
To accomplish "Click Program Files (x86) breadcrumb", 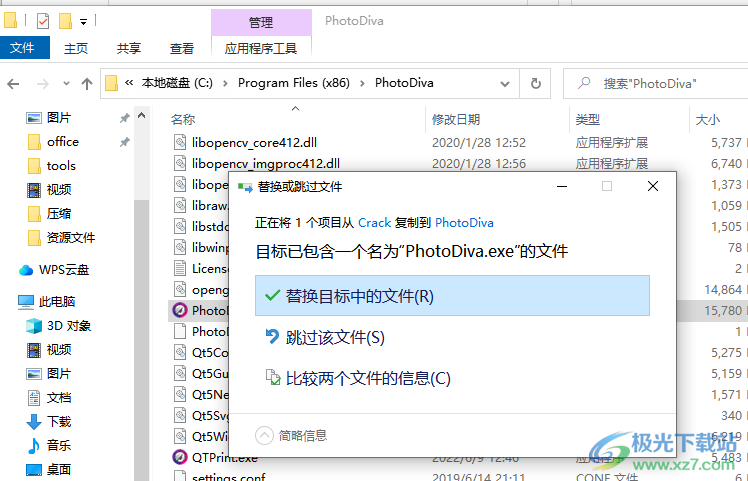I will point(294,83).
